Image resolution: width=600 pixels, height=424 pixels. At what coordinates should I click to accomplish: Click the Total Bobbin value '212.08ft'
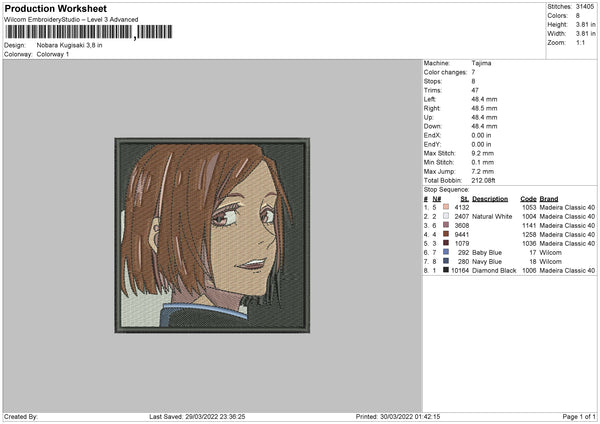[x=483, y=180]
